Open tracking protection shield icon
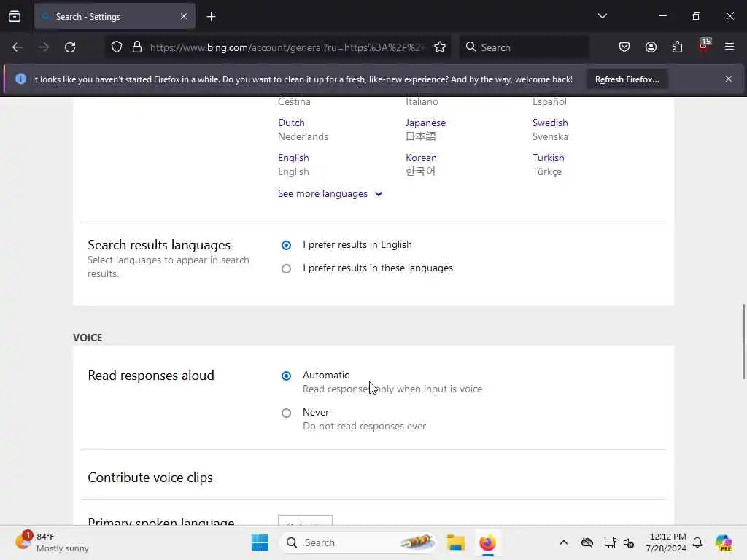Screen dimensions: 747x560 [116, 47]
